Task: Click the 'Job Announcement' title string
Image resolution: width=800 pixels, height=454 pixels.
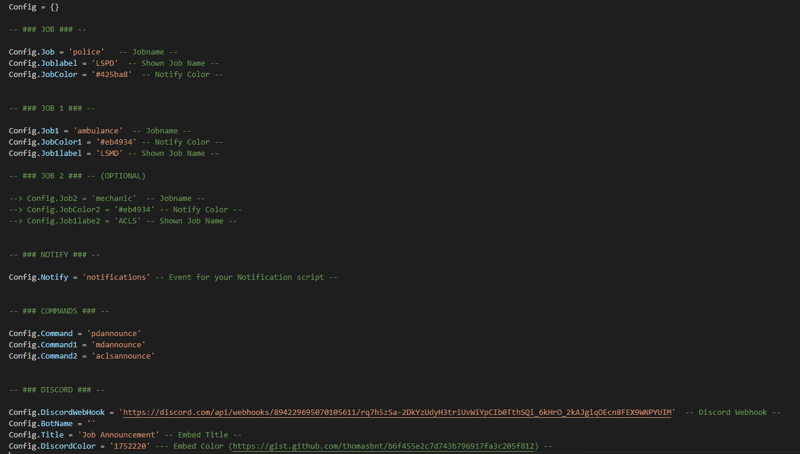Action: (x=118, y=435)
